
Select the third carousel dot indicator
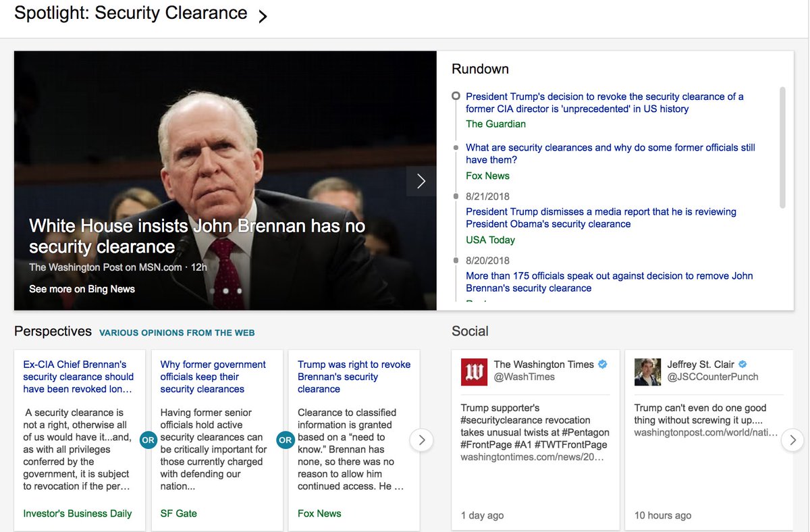tap(239, 291)
